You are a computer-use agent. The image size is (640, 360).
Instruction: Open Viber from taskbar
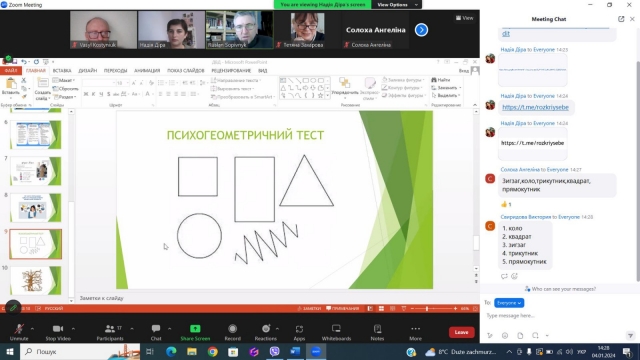click(274, 351)
